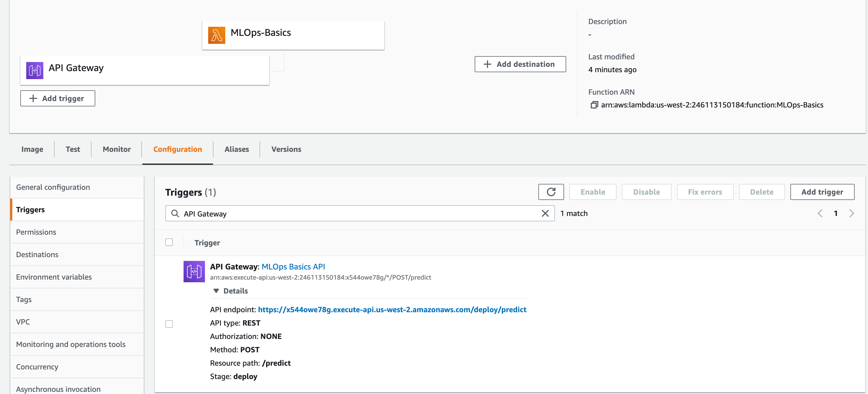Click Add destination button
Viewport: 868px width, 394px height.
(520, 64)
